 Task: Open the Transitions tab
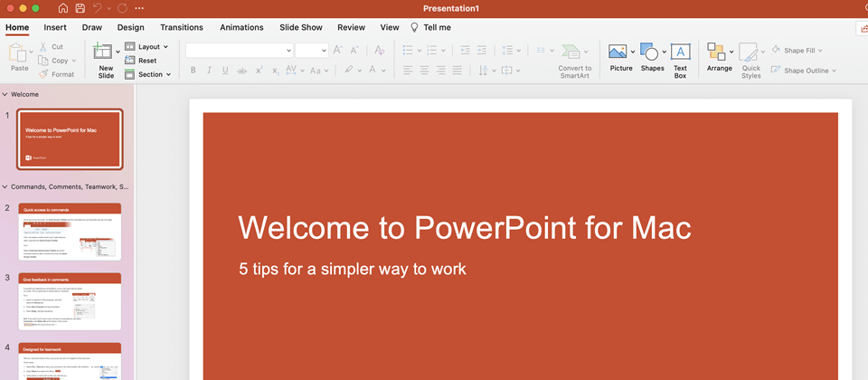coord(182,27)
